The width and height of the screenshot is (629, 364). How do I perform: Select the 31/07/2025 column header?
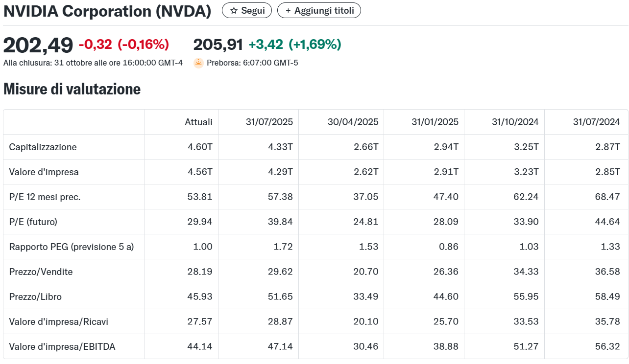coord(269,122)
